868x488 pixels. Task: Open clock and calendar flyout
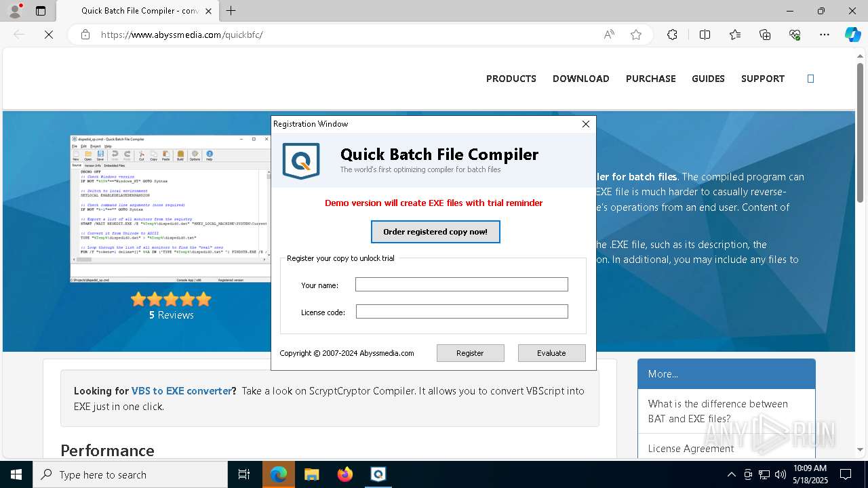pos(810,474)
